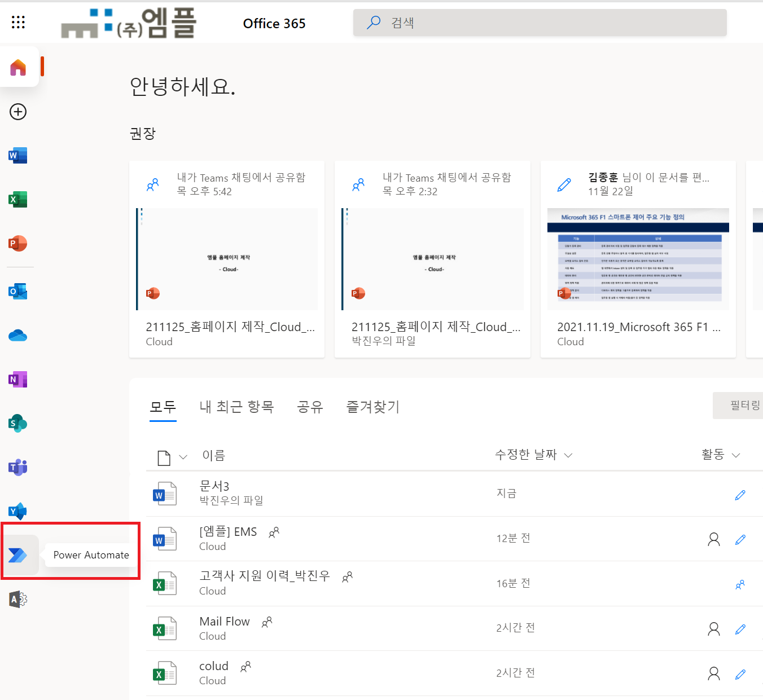
Task: Click Word file icon of 문서3
Action: pos(165,494)
